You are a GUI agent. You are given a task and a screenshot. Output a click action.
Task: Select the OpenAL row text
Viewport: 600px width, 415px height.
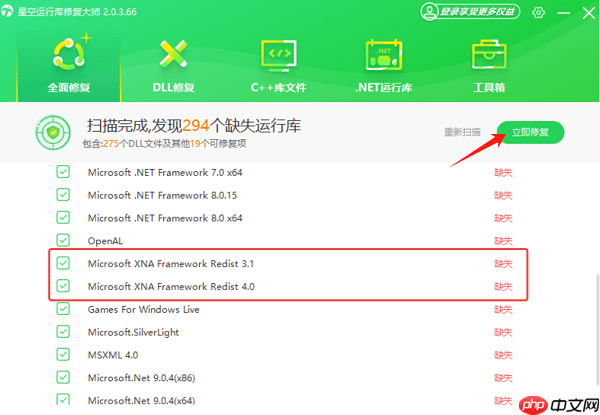105,241
